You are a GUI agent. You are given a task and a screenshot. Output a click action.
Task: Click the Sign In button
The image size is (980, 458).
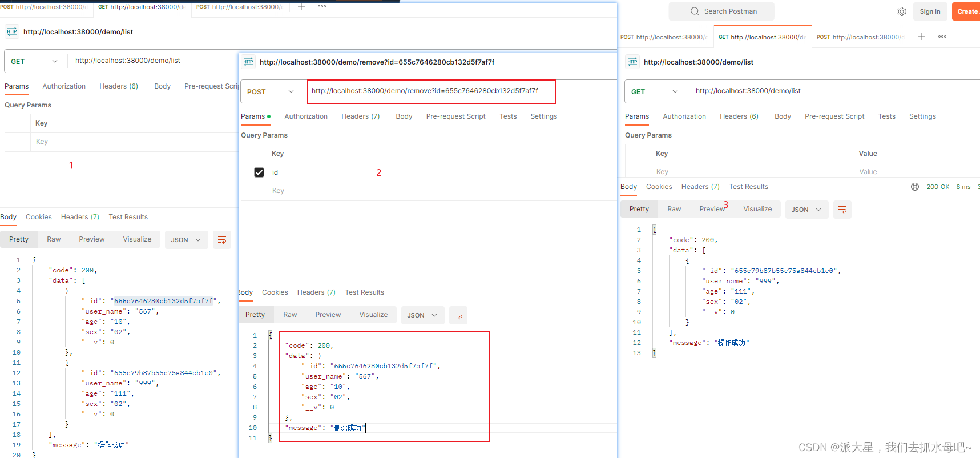(x=930, y=11)
